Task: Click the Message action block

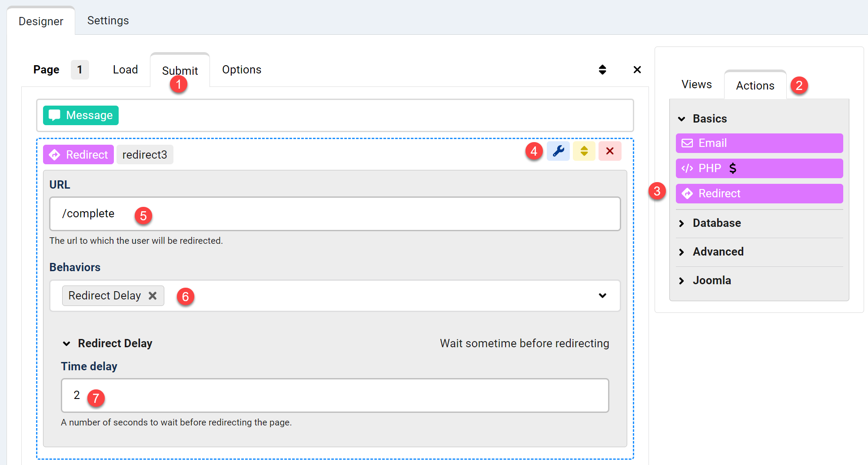Action: tap(81, 115)
